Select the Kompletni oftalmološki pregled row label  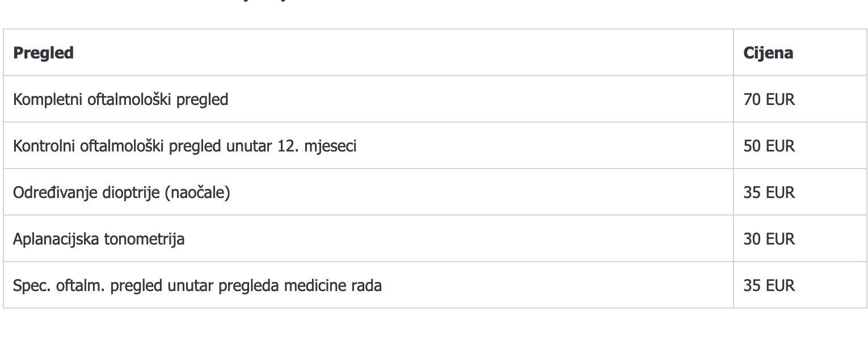click(x=121, y=100)
